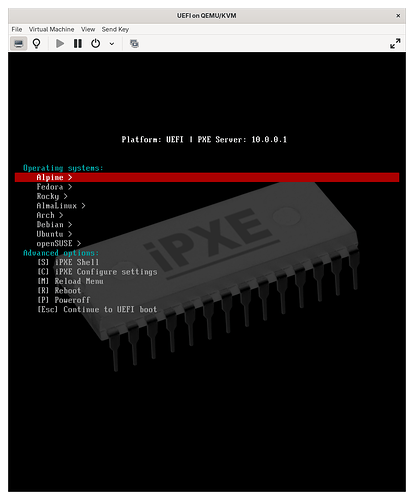Expand shutdown options dropdown arrow
The image size is (413, 500).
point(112,44)
